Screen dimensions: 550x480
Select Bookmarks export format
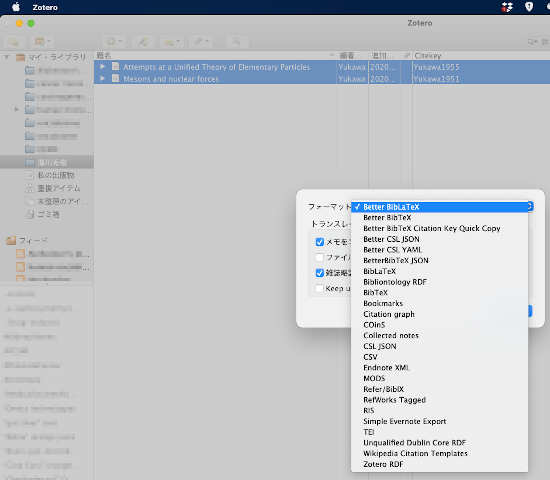pyautogui.click(x=439, y=303)
